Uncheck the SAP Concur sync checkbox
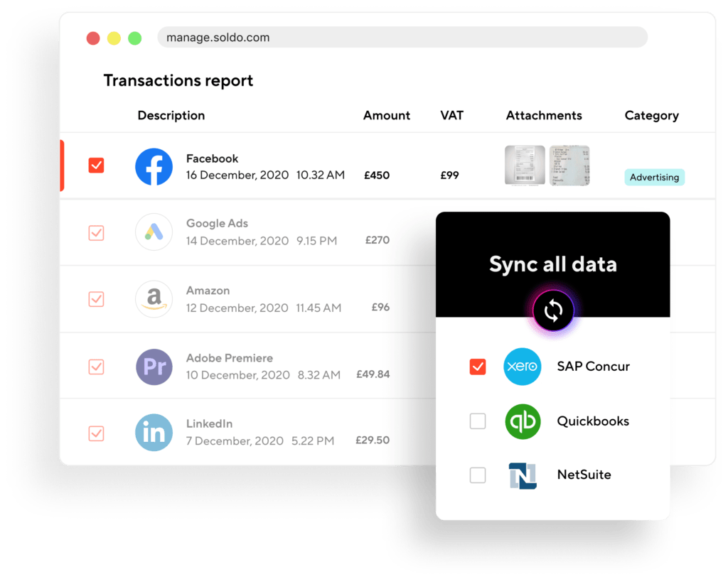 click(478, 367)
